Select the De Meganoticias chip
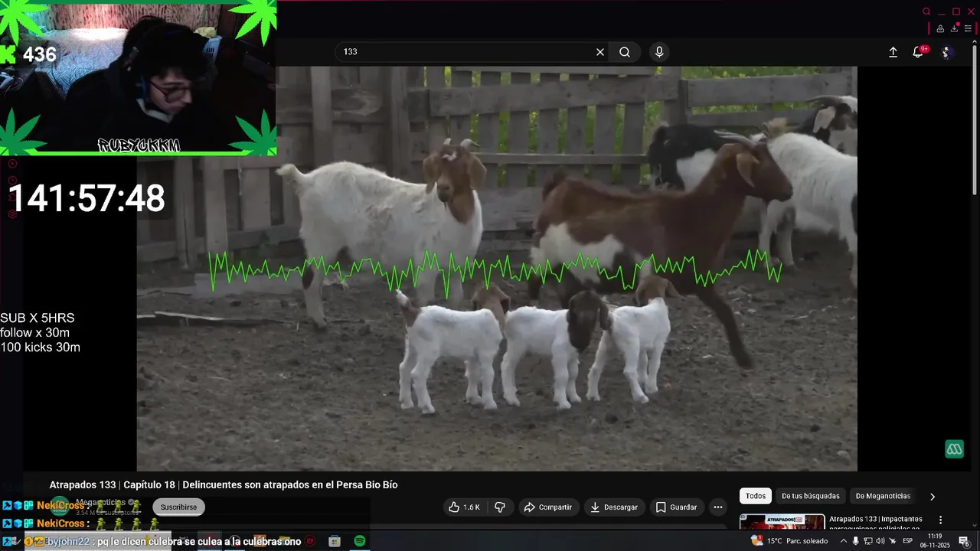Image resolution: width=980 pixels, height=551 pixels. pyautogui.click(x=883, y=496)
